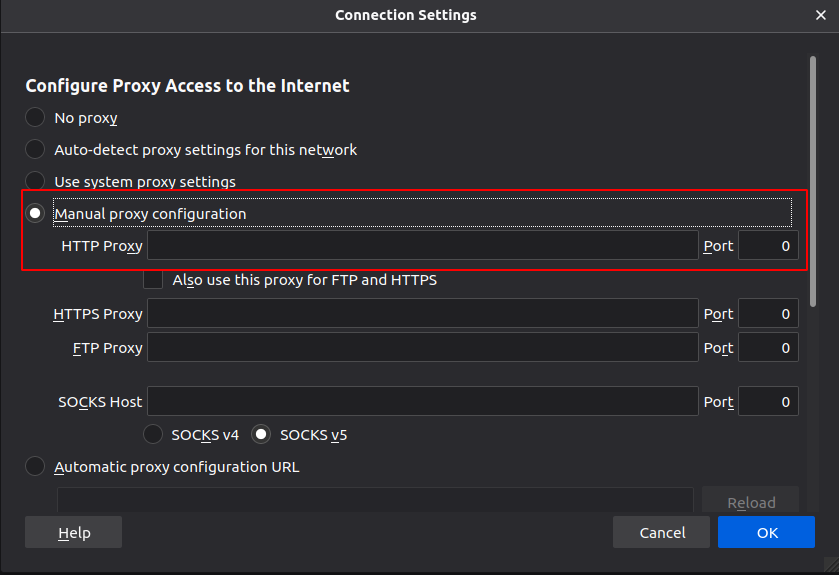
Task: Click the SOCKS Host input field
Action: [422, 402]
